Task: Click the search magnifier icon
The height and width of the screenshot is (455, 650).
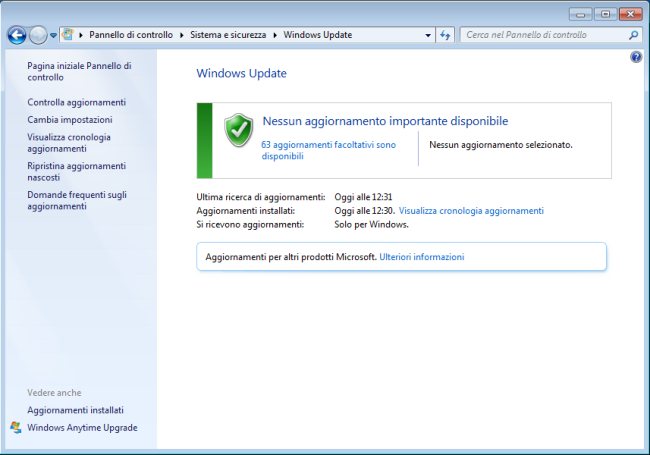Action: 633,35
